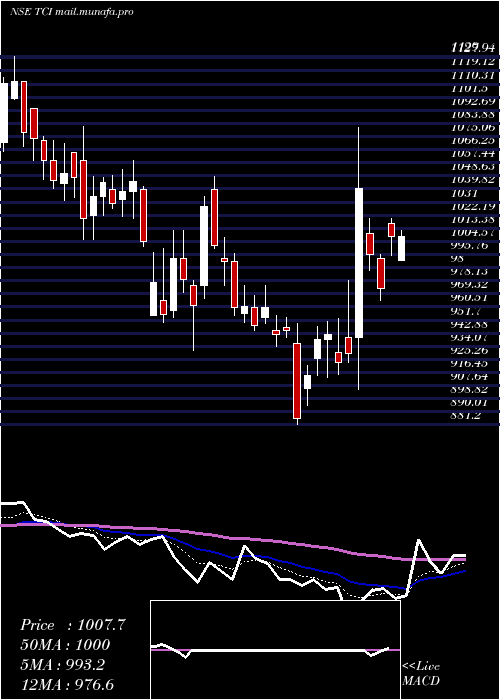Click the NSE TCI mail.munafa.pro header text

tap(71, 12)
